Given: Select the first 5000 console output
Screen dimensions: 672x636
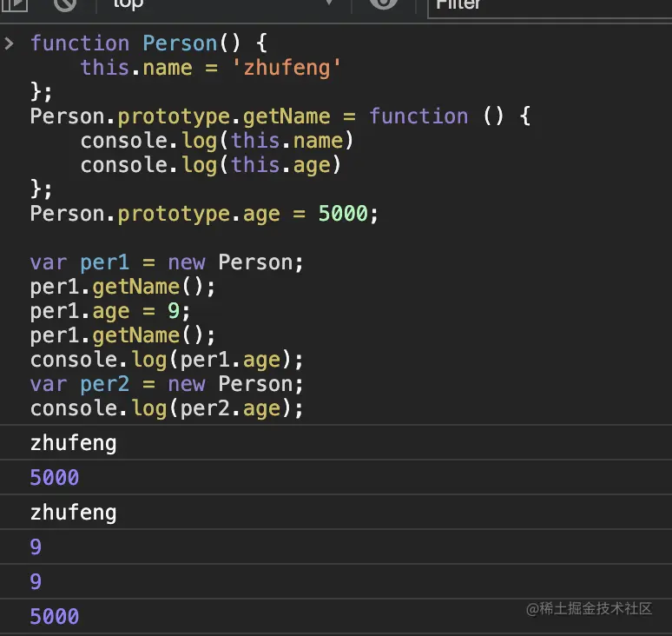Looking at the screenshot, I should point(55,478).
